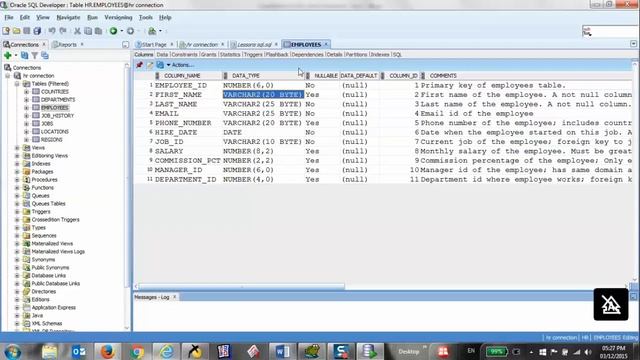Viewport: 640px width, 360px height.
Task: Click the Refresh icon beside Actions
Action: [x=160, y=65]
